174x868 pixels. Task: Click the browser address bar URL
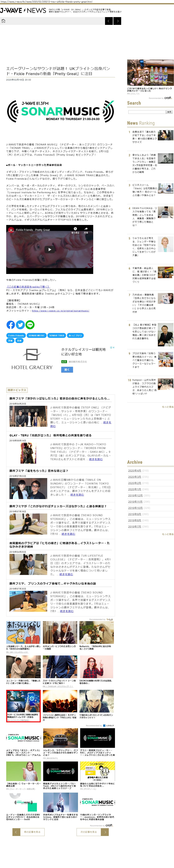pos(46,2)
